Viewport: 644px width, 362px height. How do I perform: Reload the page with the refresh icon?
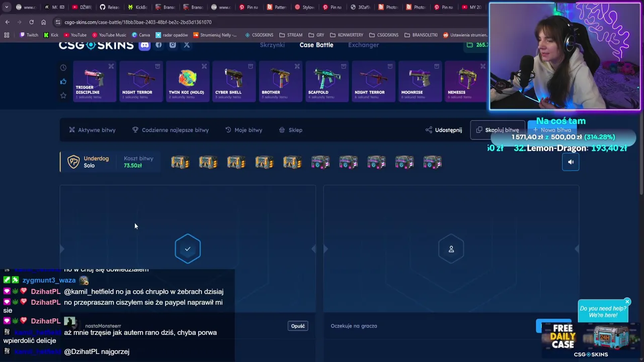(31, 22)
